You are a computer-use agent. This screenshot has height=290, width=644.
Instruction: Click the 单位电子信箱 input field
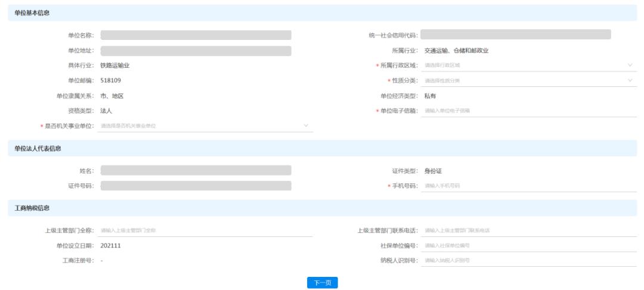(x=528, y=111)
